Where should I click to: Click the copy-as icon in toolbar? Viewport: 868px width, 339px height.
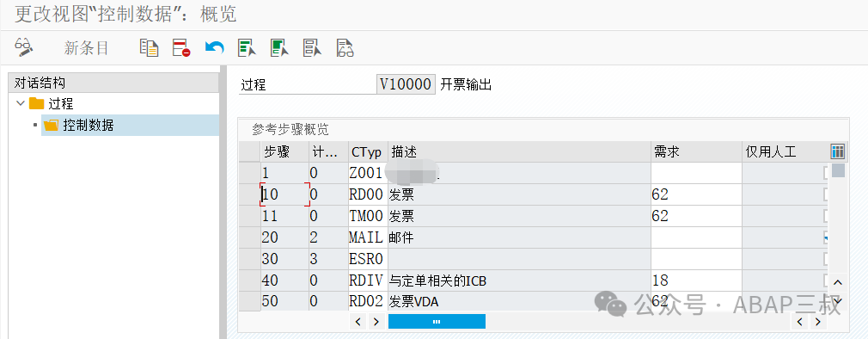[149, 47]
